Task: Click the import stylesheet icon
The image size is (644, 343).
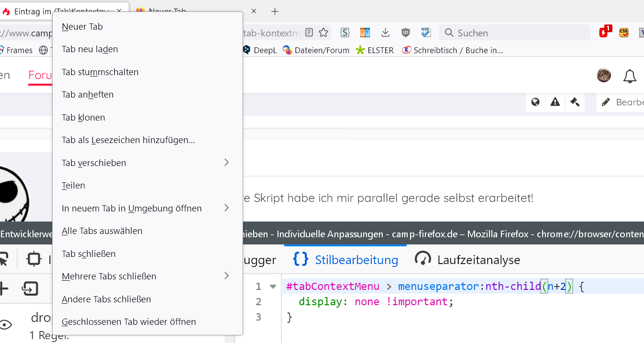Action: click(30, 288)
